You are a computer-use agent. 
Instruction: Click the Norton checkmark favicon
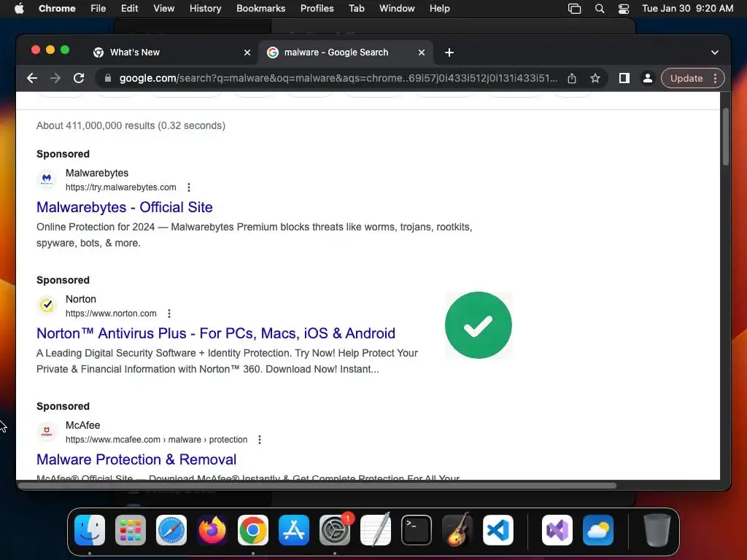(47, 306)
